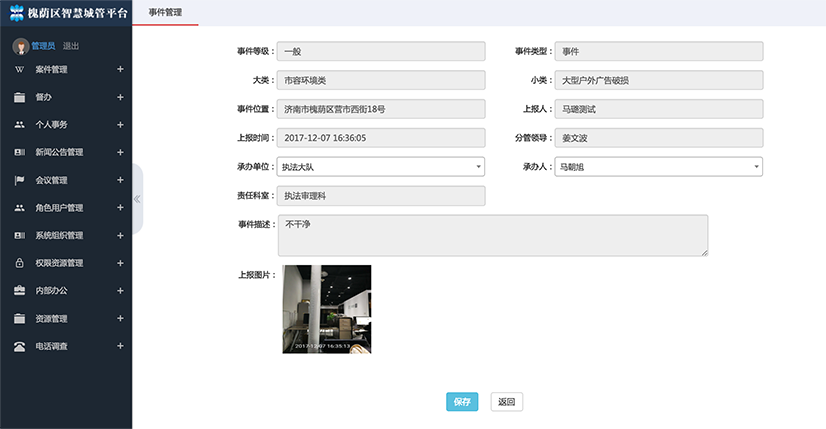Expand 督办 with its plus sign

pyautogui.click(x=120, y=97)
